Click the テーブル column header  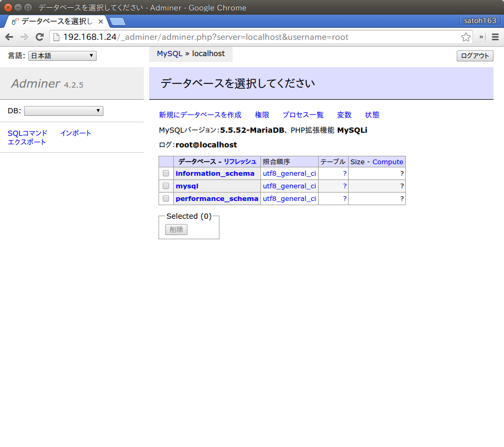pos(333,162)
